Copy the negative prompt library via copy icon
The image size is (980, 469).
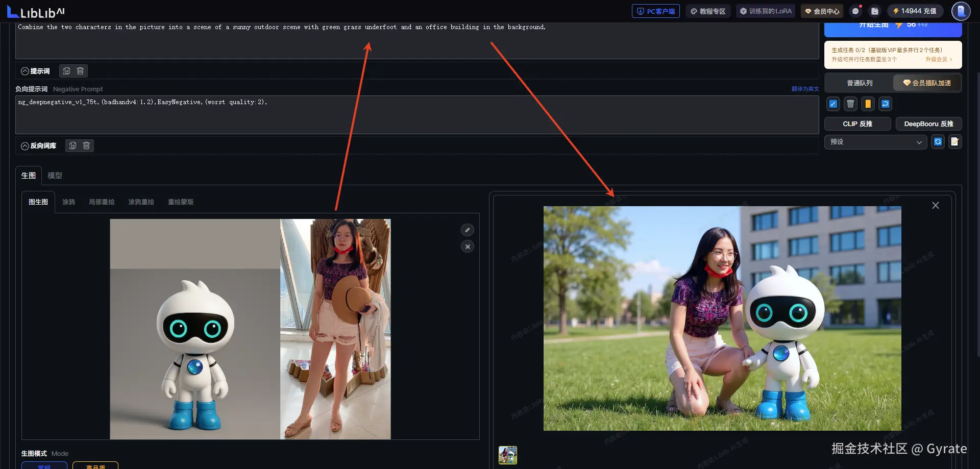point(72,146)
